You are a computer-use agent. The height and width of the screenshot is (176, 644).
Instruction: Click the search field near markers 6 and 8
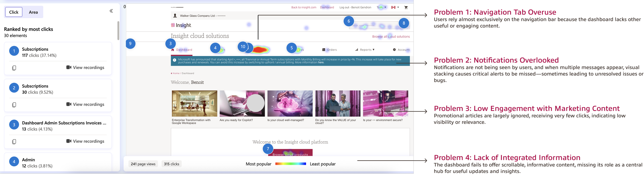pos(379,25)
